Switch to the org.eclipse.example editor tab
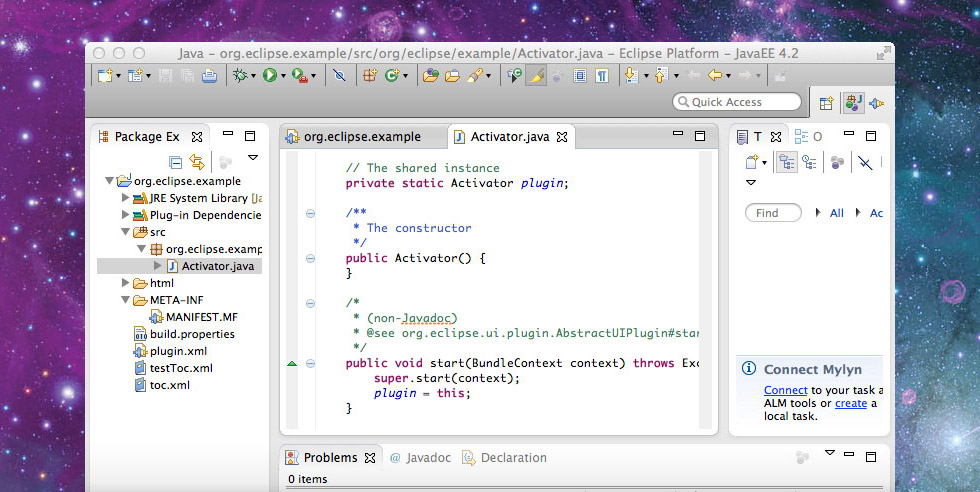 (361, 137)
